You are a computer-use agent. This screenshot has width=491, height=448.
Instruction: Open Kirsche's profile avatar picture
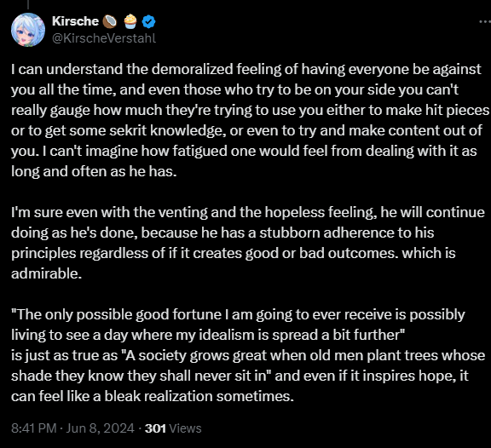[28, 30]
